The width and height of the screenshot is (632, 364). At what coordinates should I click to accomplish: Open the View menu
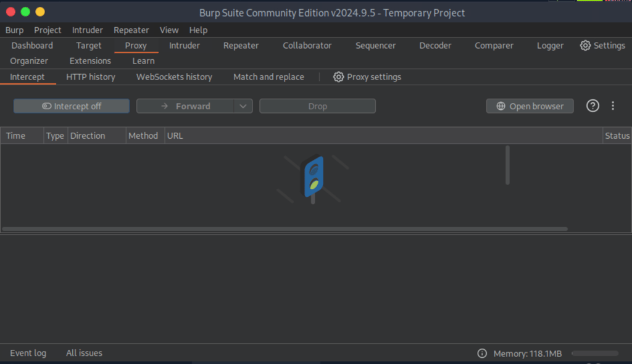[169, 30]
